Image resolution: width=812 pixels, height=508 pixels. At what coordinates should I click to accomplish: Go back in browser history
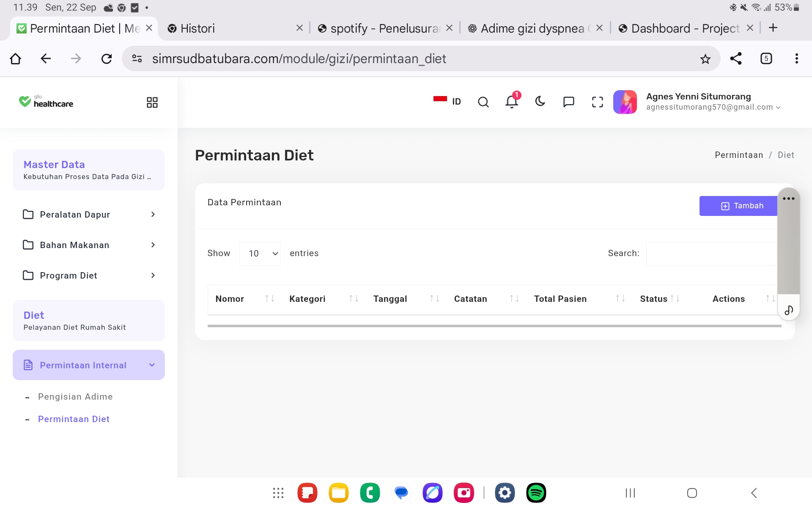(x=46, y=58)
